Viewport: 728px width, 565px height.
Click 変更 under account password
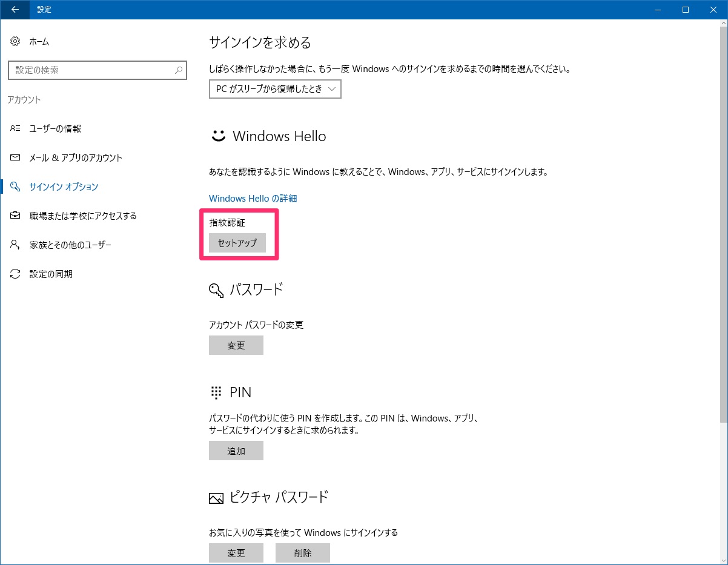(x=236, y=345)
